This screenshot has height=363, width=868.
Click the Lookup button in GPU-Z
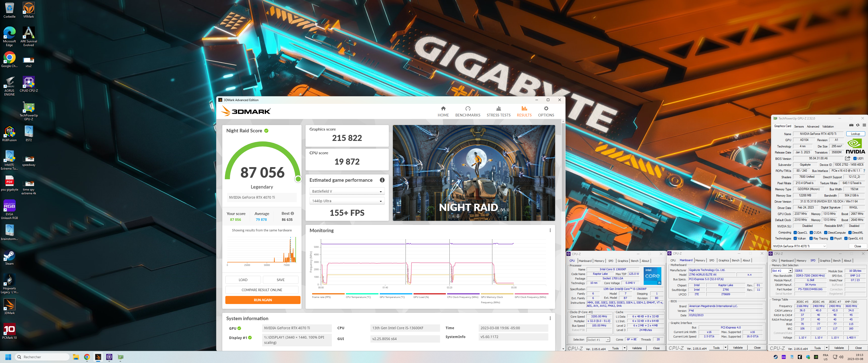click(855, 134)
